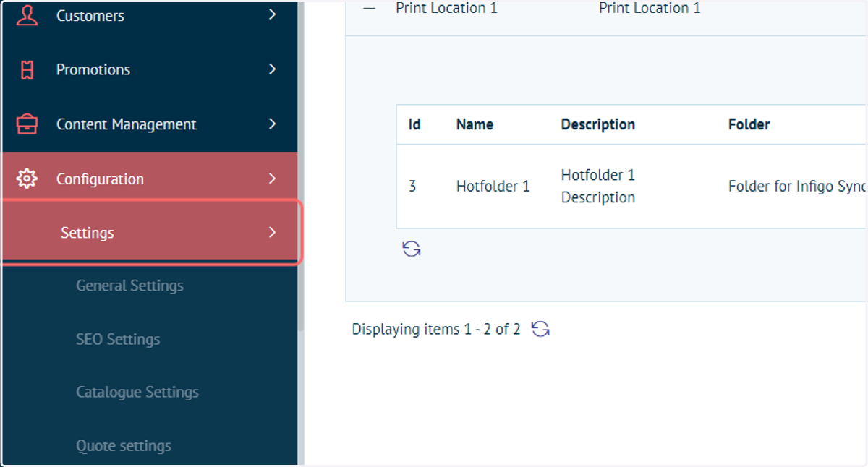
Task: Click the Displaying items 1 - 2 of 2 text
Action: click(x=436, y=330)
